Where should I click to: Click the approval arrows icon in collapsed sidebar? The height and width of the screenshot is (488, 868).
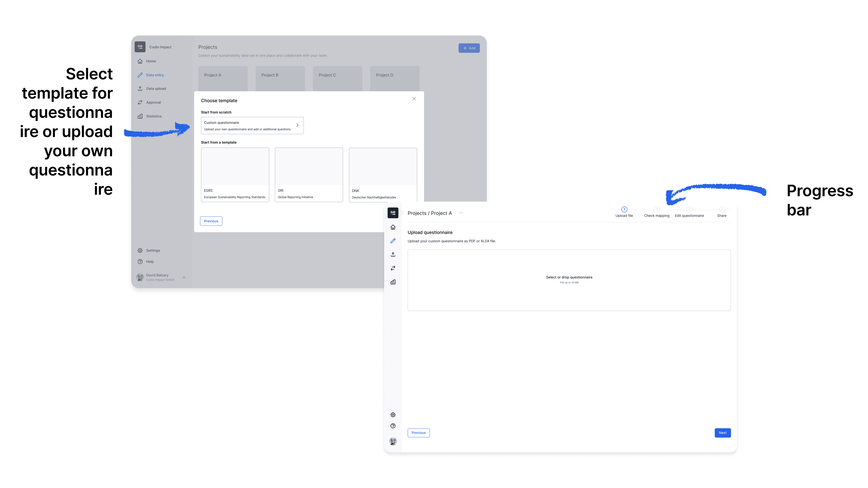click(x=393, y=268)
